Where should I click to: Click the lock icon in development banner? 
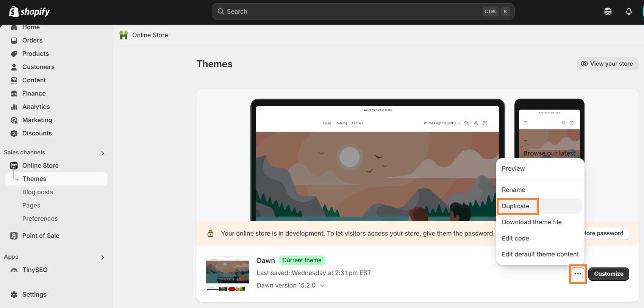tap(210, 233)
